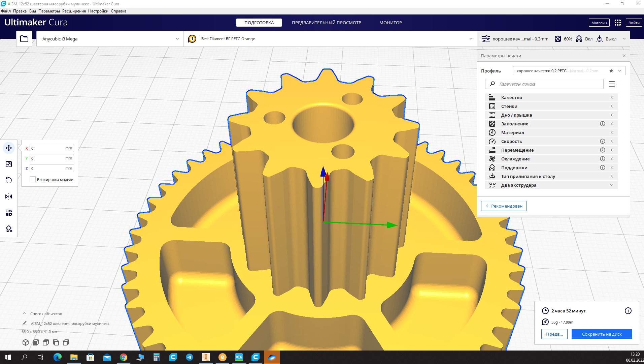Open the Per Model Settings tool

(9, 213)
